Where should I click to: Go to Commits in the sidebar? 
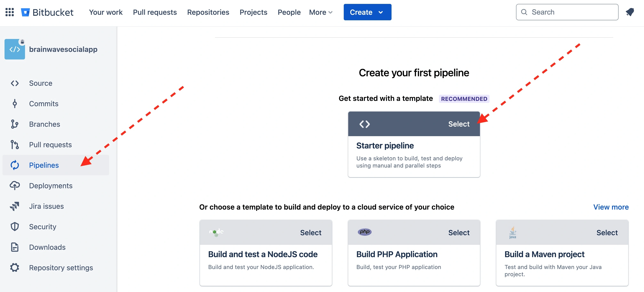[x=56, y=104]
